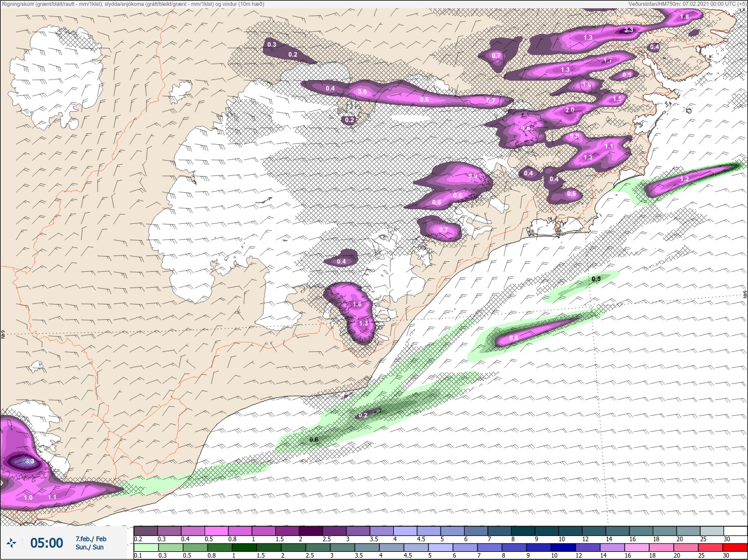The image size is (748, 560).
Task: Click the map title text starting 'Rigning/skúrir'
Action: pos(133,4)
